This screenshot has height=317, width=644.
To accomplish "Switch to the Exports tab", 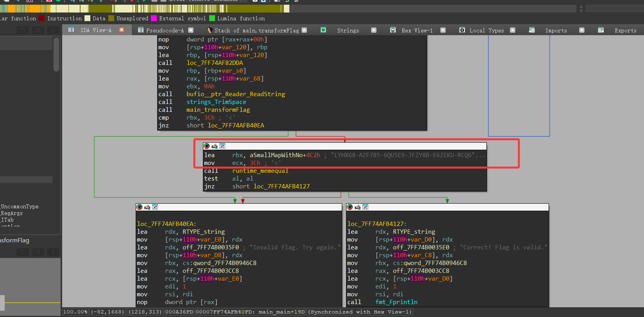I will click(x=625, y=30).
